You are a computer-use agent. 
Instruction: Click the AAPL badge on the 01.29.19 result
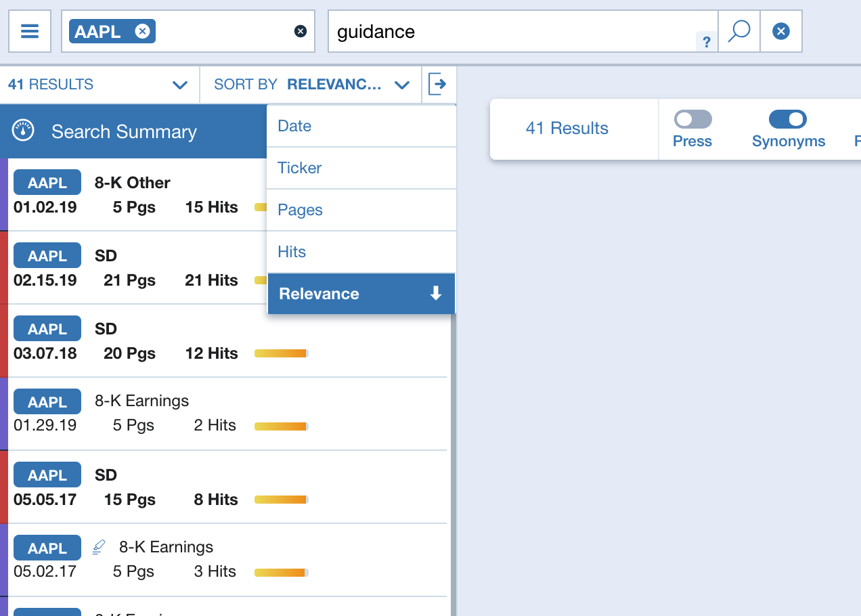[47, 402]
